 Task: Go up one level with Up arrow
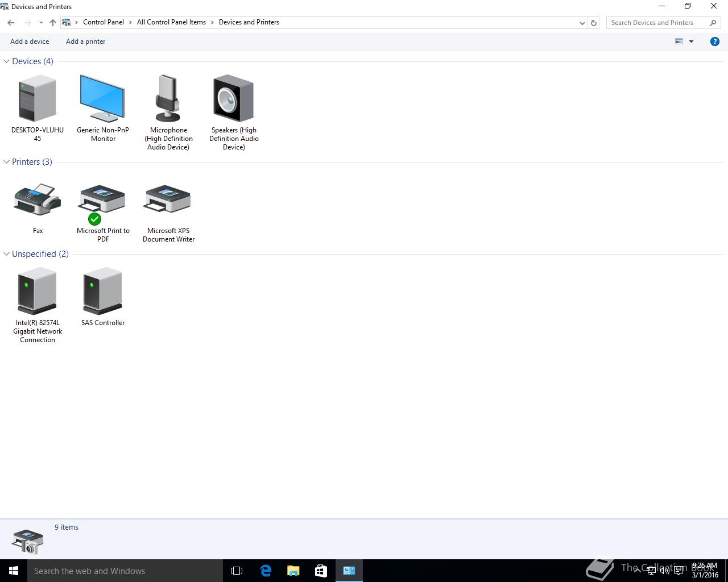[x=53, y=23]
